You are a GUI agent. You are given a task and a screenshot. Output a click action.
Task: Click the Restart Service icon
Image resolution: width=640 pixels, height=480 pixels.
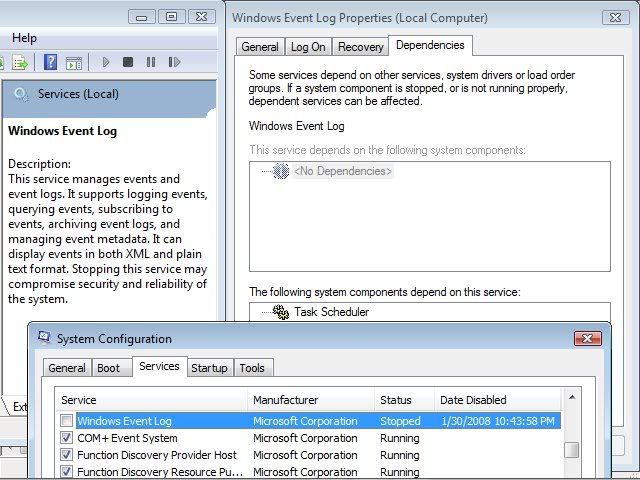tap(174, 62)
